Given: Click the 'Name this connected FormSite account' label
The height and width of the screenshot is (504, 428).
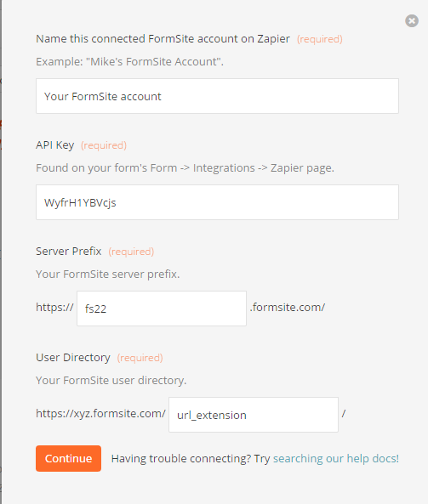Looking at the screenshot, I should tap(163, 39).
